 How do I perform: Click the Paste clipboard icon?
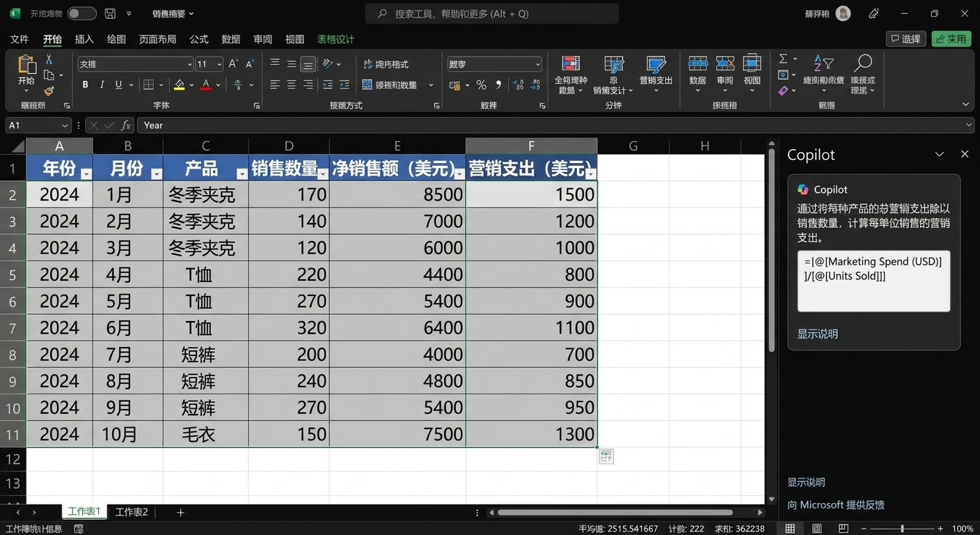point(26,64)
